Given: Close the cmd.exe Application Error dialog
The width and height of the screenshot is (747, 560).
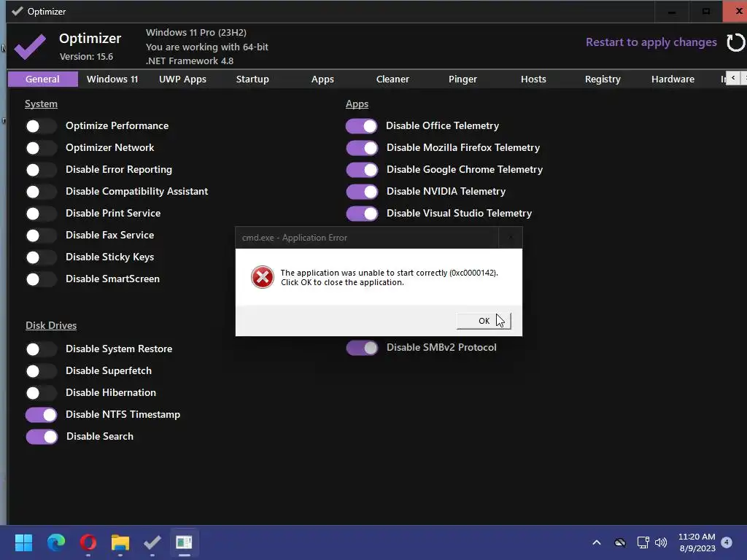Looking at the screenshot, I should click(x=511, y=238).
